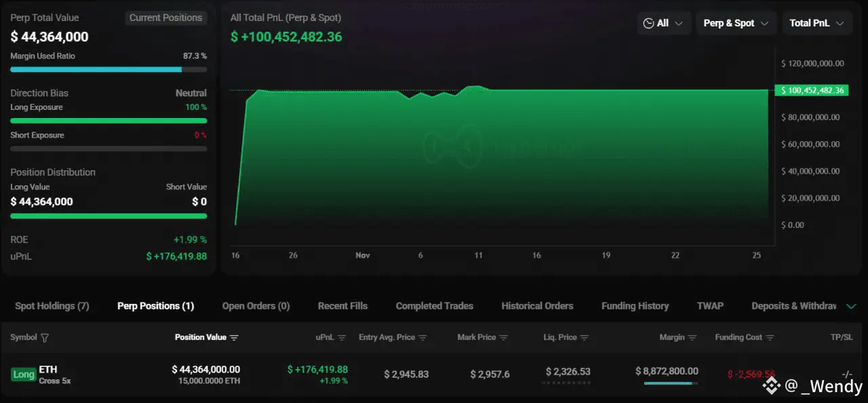Click the $+100,452,482.36 total PnL heading
Screen dimensions: 868x403
tap(286, 37)
